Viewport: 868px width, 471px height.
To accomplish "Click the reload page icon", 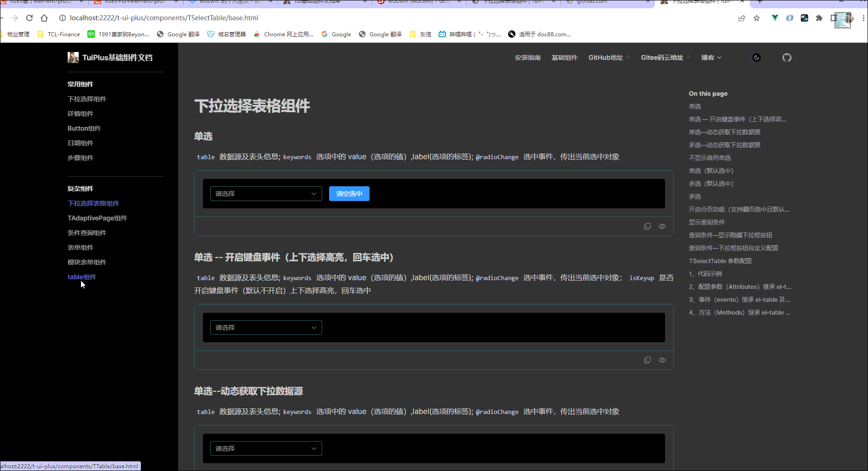I will [29, 18].
